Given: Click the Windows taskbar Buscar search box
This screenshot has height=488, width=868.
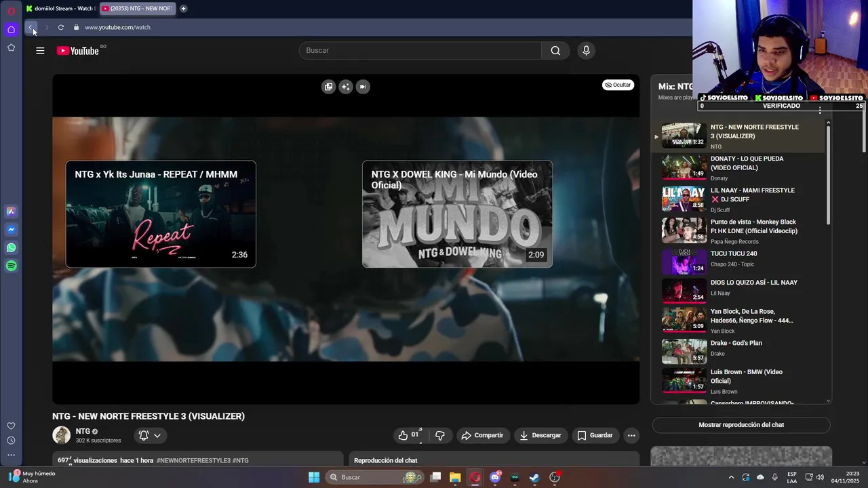Looking at the screenshot, I should pos(374,477).
